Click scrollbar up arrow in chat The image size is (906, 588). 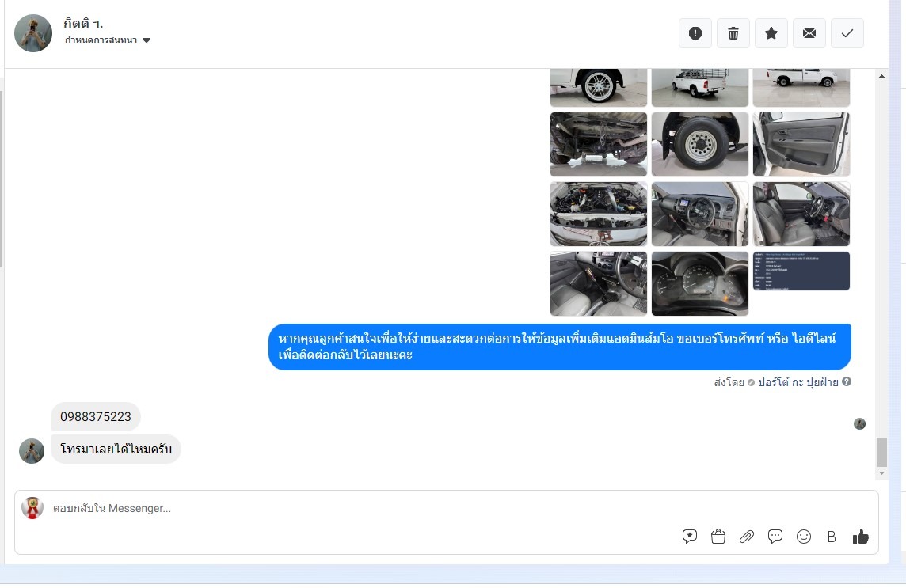[881, 76]
